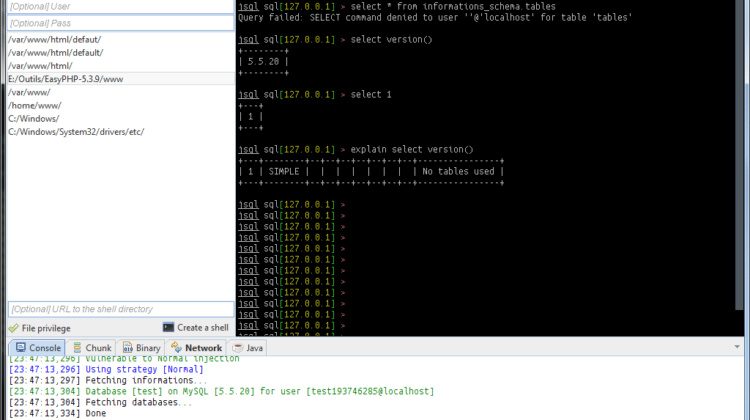
Task: Click the terminal icon beside Create a shell
Action: click(168, 327)
